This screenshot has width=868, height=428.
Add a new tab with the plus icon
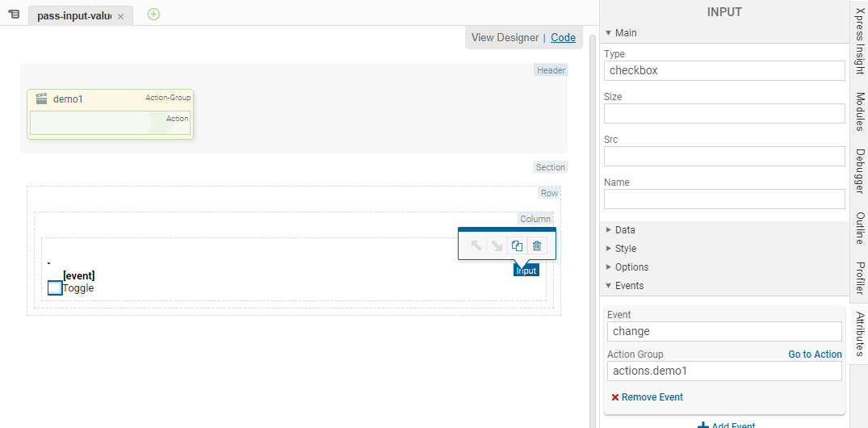click(x=153, y=15)
